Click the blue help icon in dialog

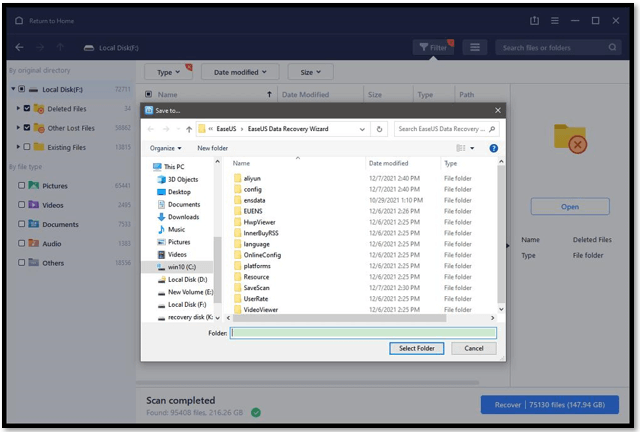[x=493, y=148]
